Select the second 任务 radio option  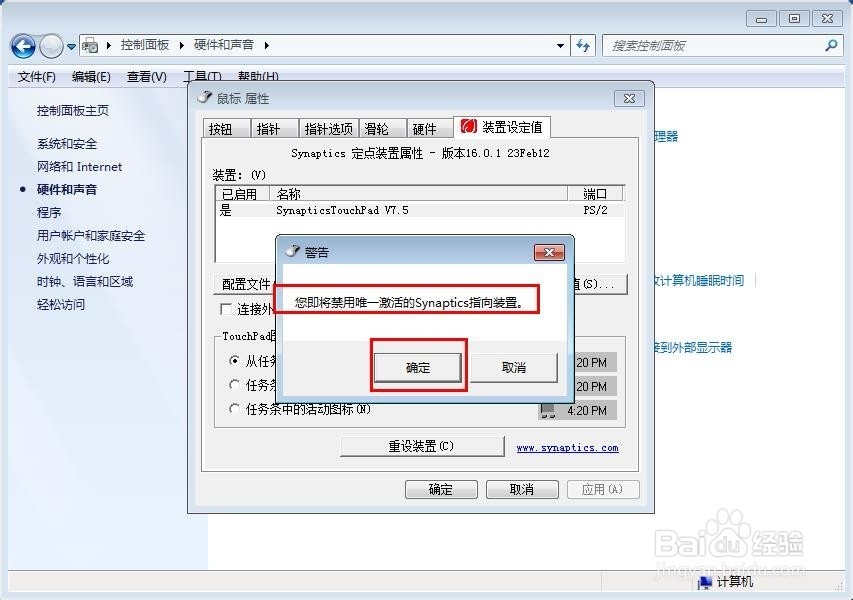pyautogui.click(x=234, y=385)
